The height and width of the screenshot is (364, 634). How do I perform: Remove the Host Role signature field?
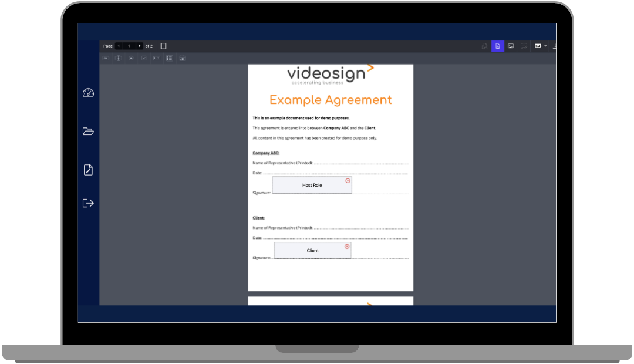click(348, 181)
